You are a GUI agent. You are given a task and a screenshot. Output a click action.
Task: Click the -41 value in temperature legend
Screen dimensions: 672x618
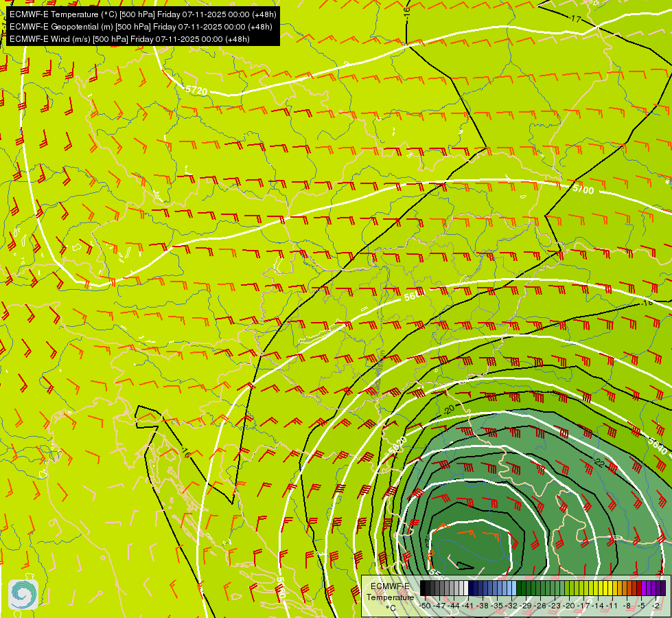point(469,606)
